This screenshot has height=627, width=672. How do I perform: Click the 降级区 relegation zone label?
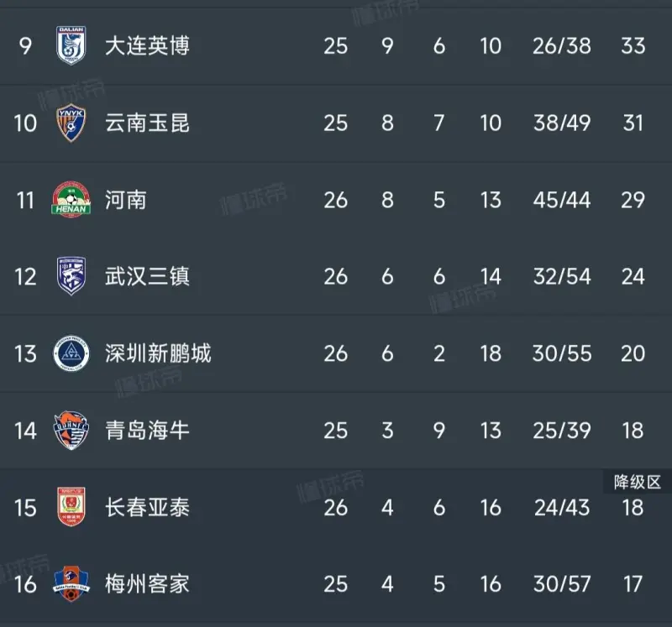coord(637,482)
